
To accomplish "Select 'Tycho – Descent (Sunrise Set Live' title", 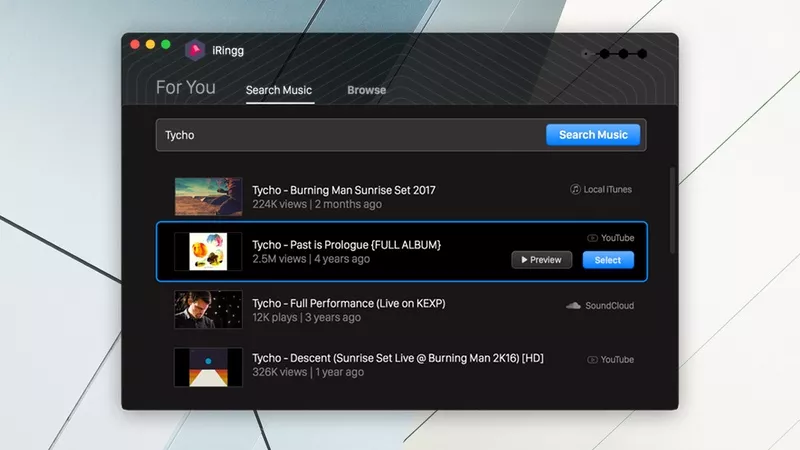I will coord(333,358).
